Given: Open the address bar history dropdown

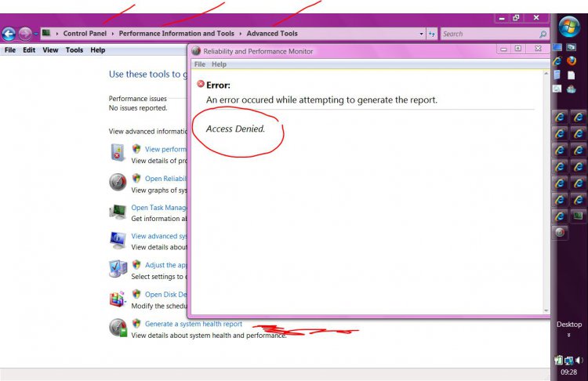Looking at the screenshot, I should [421, 34].
